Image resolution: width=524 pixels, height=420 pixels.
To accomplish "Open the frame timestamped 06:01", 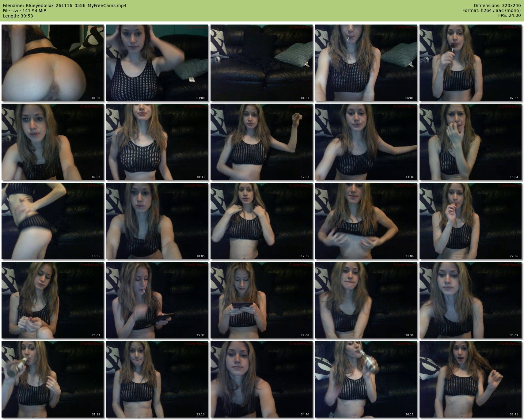I will tap(366, 63).
